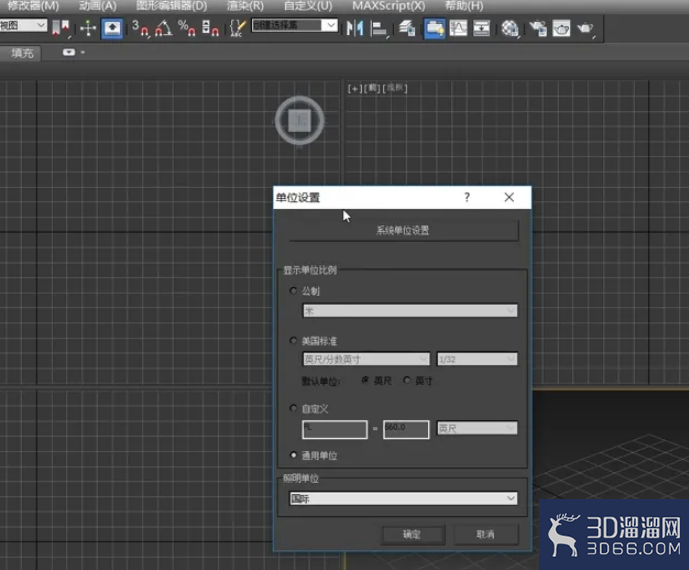Open the 1/32 fraction dropdown
This screenshot has width=689, height=570.
point(477,359)
